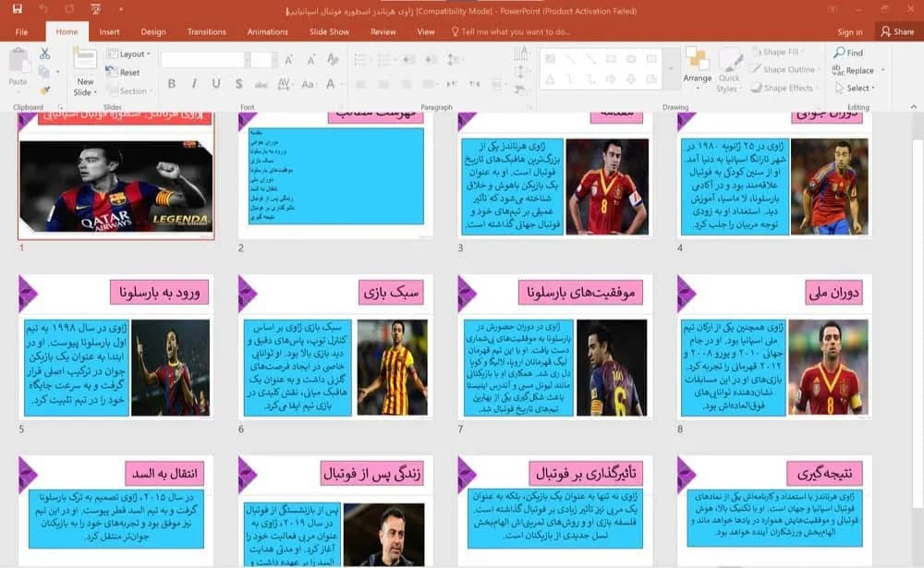This screenshot has width=924, height=568.
Task: Click the Share button
Action: pos(897,31)
